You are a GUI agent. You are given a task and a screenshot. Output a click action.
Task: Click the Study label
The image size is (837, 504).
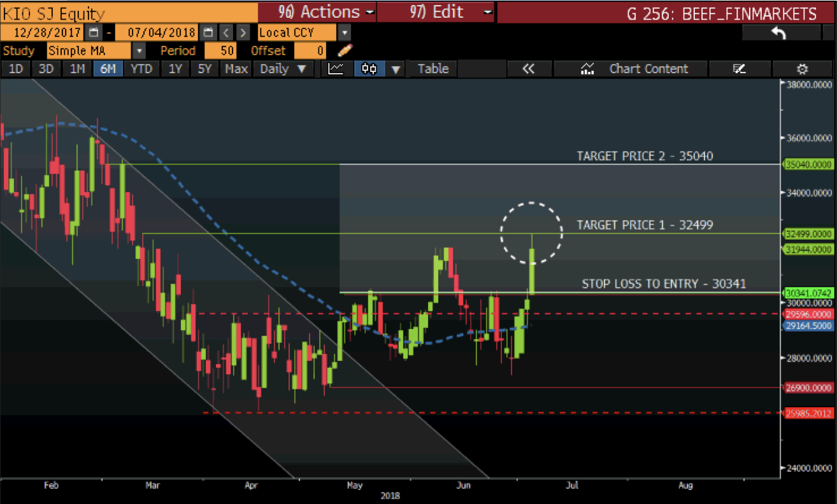(x=19, y=50)
